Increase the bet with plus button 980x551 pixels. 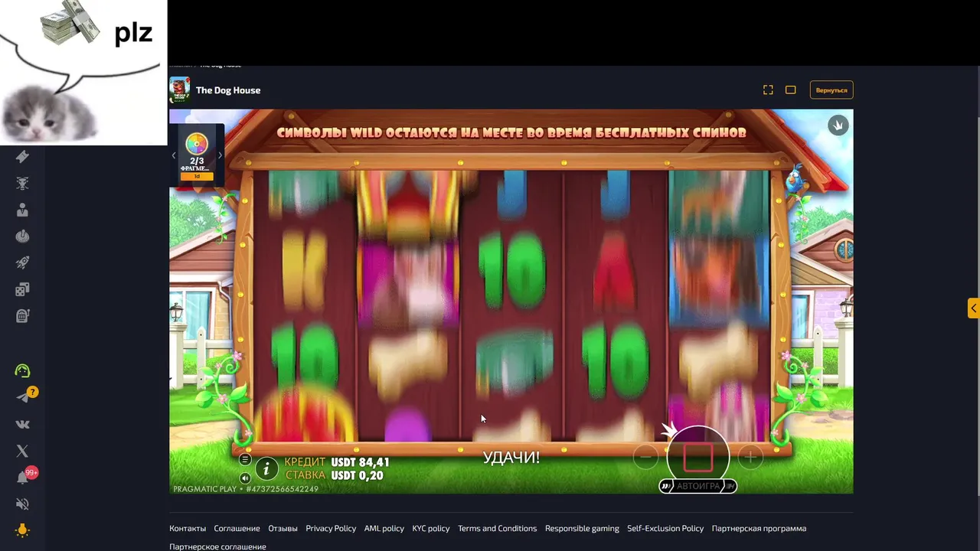tap(750, 457)
